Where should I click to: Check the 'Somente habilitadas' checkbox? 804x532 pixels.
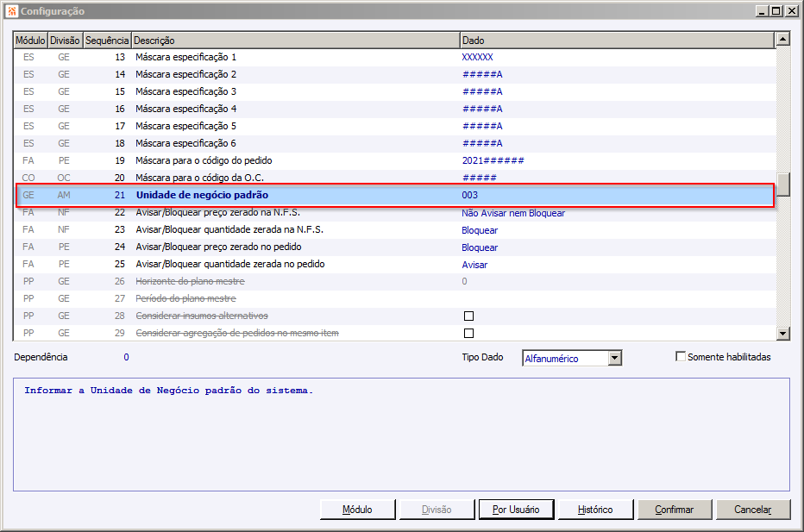[681, 357]
